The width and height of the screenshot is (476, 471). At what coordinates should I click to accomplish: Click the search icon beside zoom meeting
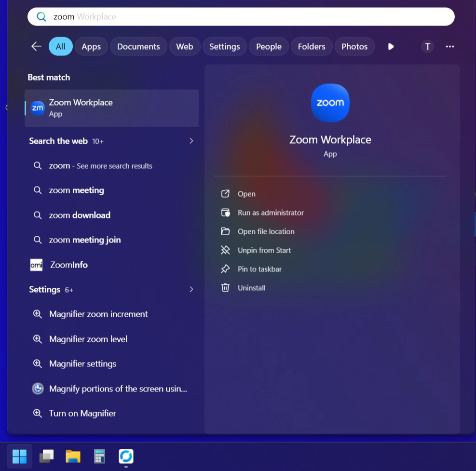[x=38, y=190]
